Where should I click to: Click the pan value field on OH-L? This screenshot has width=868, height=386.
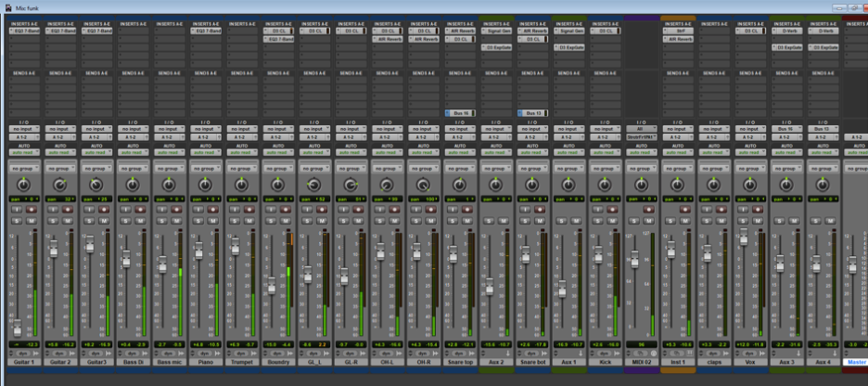[x=387, y=199]
